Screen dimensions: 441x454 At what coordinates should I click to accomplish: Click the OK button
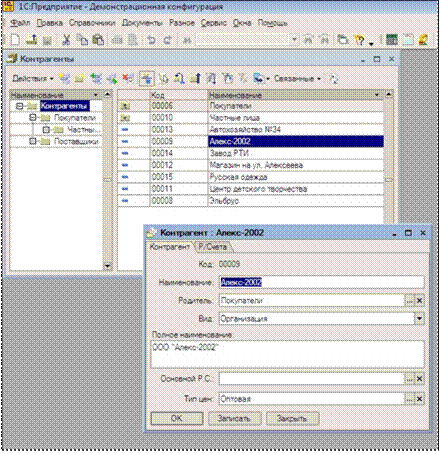177,418
